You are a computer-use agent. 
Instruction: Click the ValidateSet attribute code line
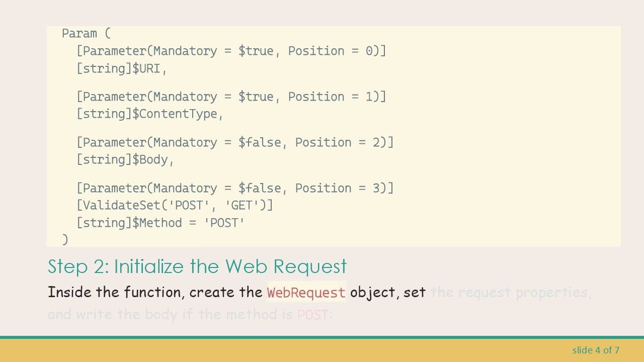[x=174, y=206]
